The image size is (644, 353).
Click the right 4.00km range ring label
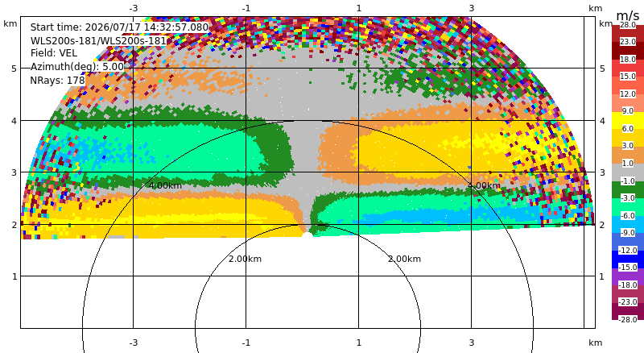[x=485, y=185]
